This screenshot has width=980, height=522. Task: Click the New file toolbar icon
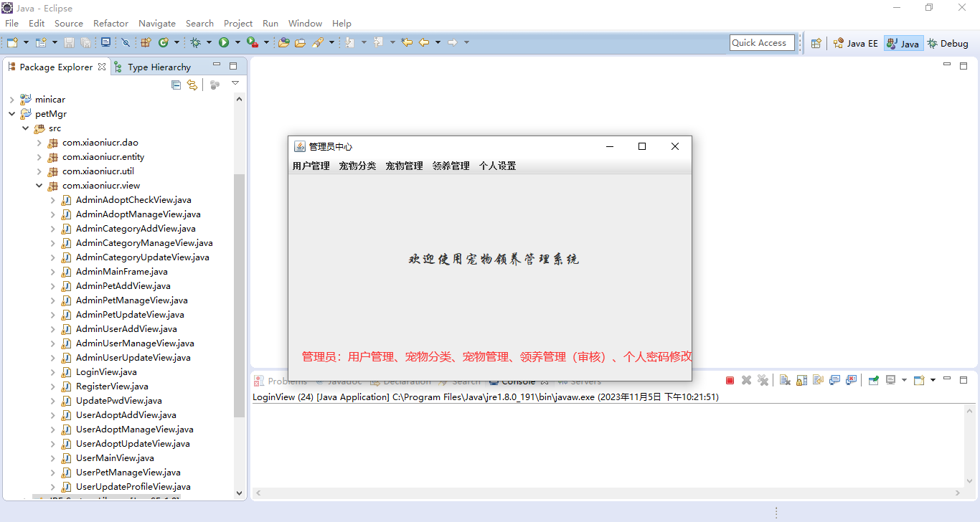12,43
